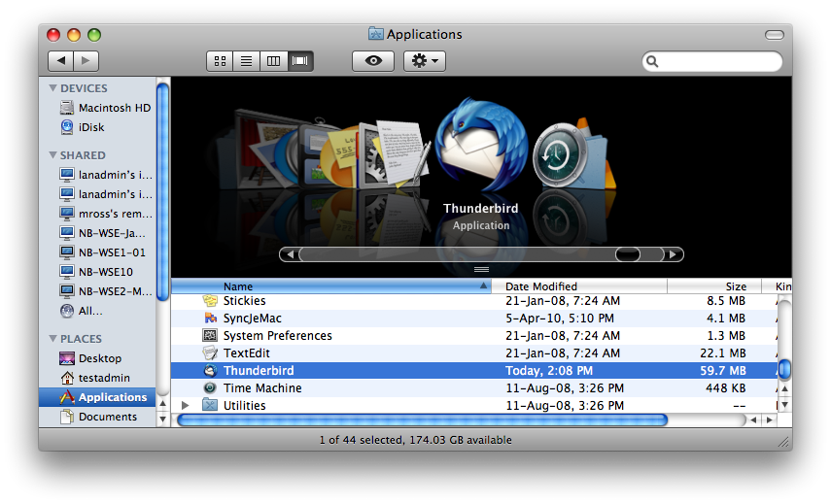Open All... shared network items
Viewport: 831px width, 504px height.
(82, 311)
